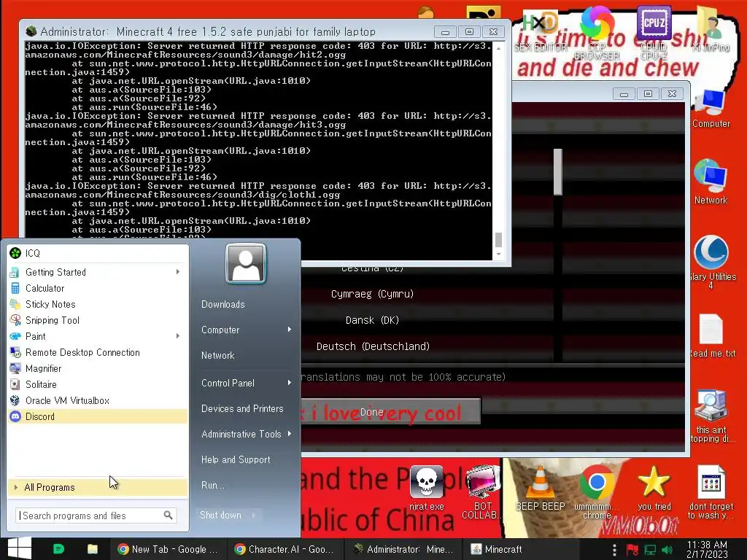This screenshot has height=560, width=747.
Task: Open Devices and Printers
Action: 242,408
